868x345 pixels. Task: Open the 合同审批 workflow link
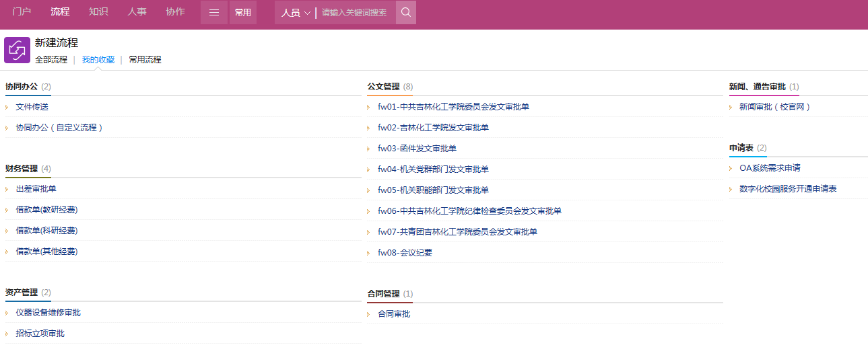coord(394,314)
